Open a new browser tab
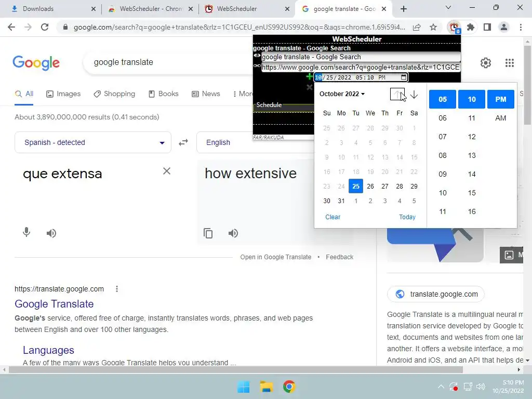Viewport: 532px width, 399px height. (x=403, y=9)
